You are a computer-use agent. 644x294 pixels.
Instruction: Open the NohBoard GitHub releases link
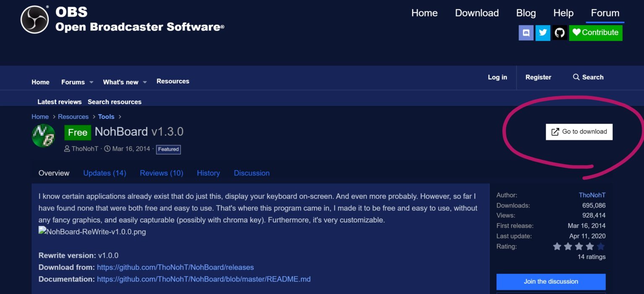pos(175,267)
